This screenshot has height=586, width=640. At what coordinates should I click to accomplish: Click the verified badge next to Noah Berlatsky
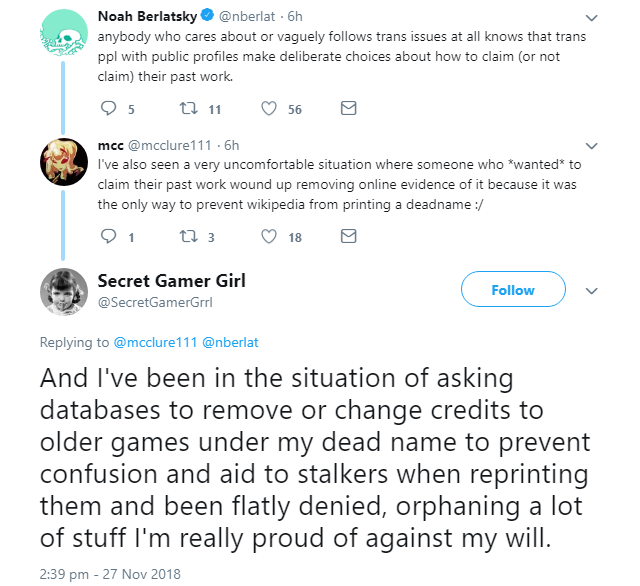click(207, 16)
